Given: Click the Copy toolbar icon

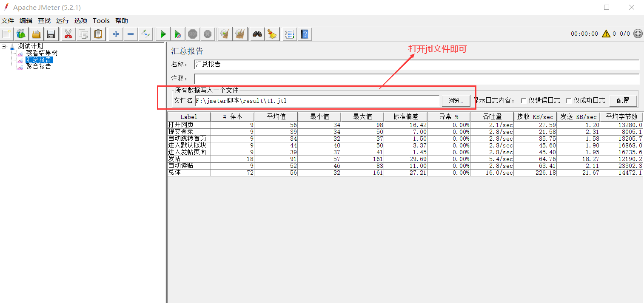Looking at the screenshot, I should click(x=83, y=34).
